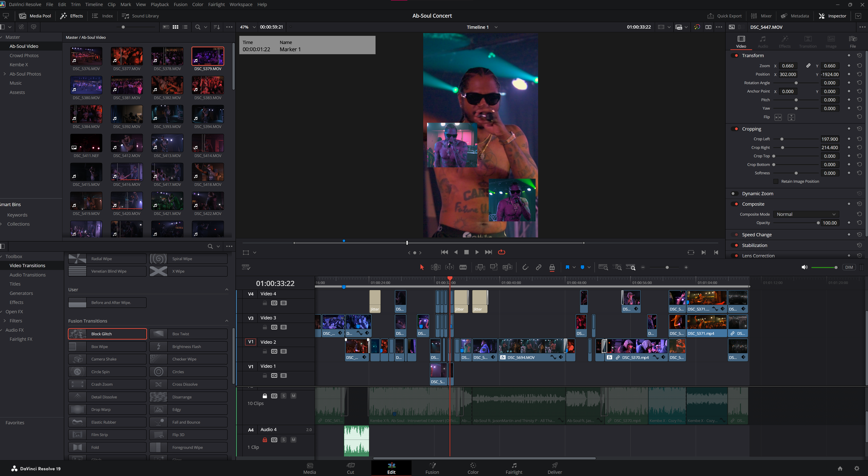Solo the 10 Clips audio track
Screen dimensions: 868x476
tap(284, 396)
